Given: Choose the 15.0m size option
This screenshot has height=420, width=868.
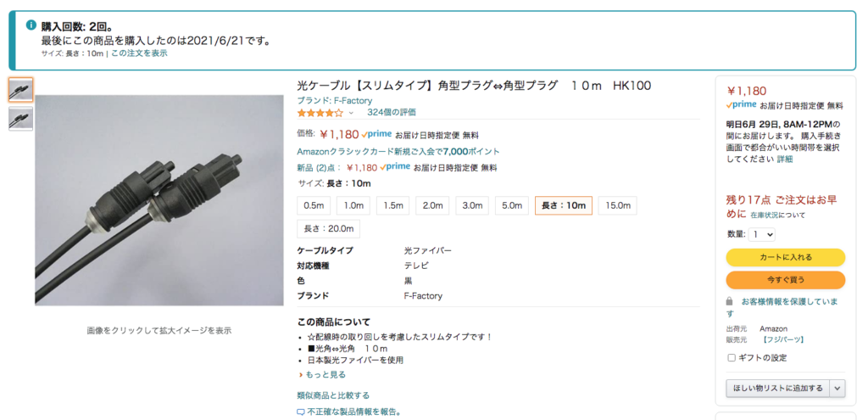Looking at the screenshot, I should (x=618, y=205).
